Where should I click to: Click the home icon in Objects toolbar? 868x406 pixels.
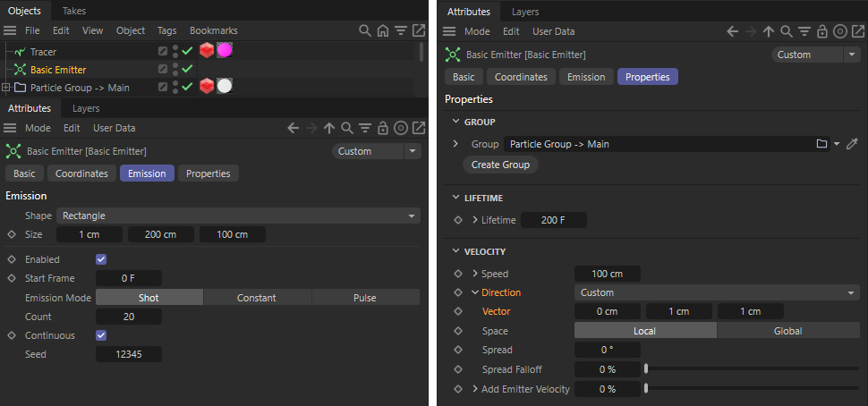(382, 31)
